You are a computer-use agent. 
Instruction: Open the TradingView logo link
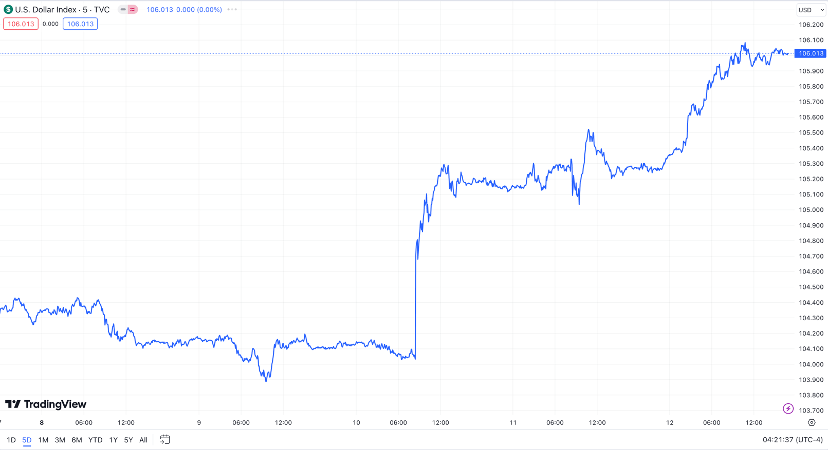tap(45, 404)
